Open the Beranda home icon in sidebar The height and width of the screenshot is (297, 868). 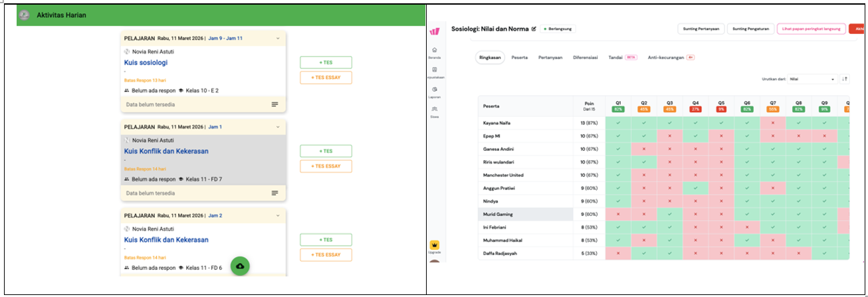(434, 51)
